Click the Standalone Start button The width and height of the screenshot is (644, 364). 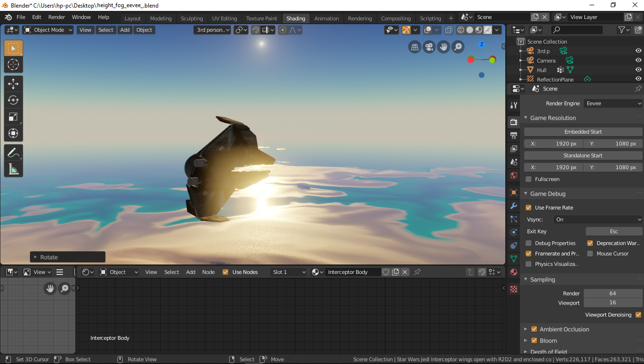583,155
